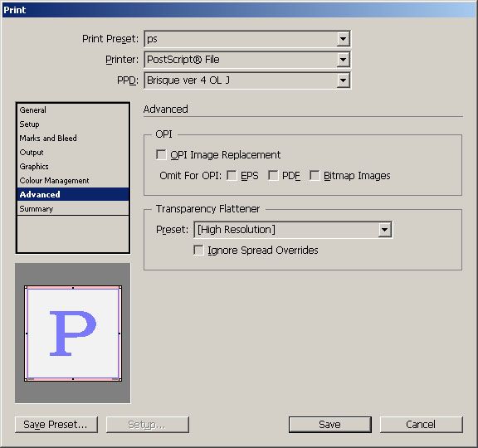The height and width of the screenshot is (448, 478).
Task: Open the PPD dropdown arrow
Action: [343, 80]
